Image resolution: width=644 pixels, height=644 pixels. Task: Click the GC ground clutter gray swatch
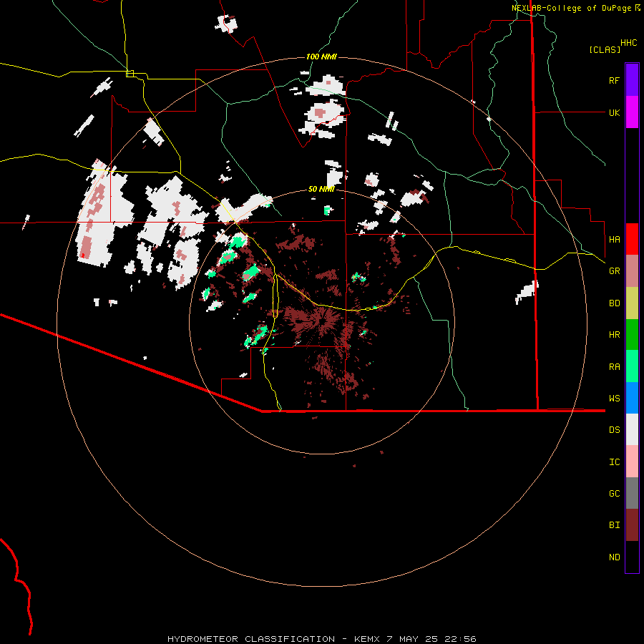click(632, 493)
